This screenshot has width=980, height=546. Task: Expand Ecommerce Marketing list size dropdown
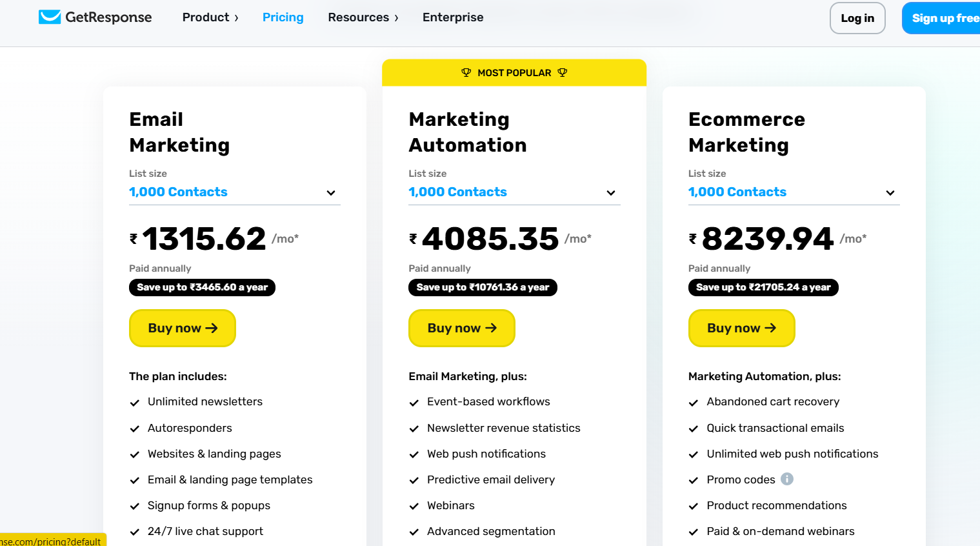click(890, 192)
